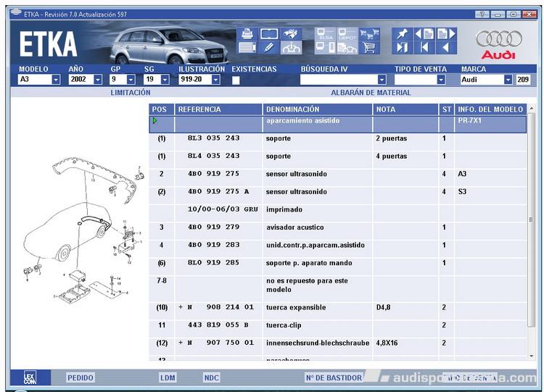
Task: Click the documents and car icon
Action: click(x=347, y=48)
